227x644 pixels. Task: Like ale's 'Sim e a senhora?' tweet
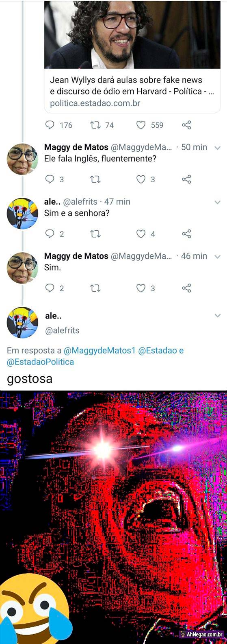click(141, 234)
